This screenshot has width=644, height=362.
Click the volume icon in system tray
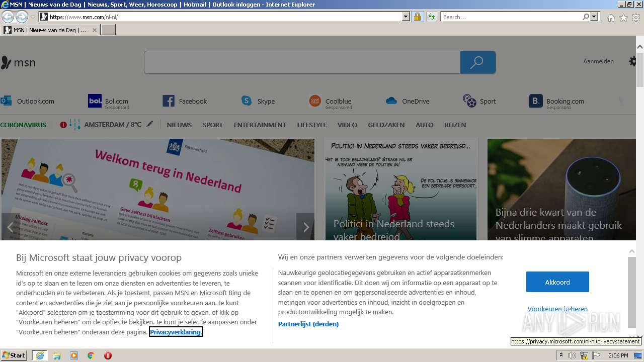pyautogui.click(x=572, y=355)
